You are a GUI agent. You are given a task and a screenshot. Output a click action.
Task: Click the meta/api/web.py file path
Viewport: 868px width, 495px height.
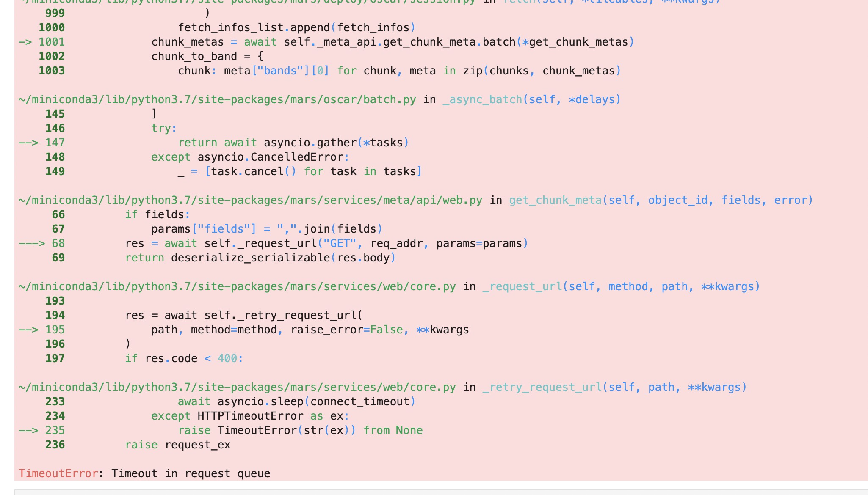click(x=250, y=200)
